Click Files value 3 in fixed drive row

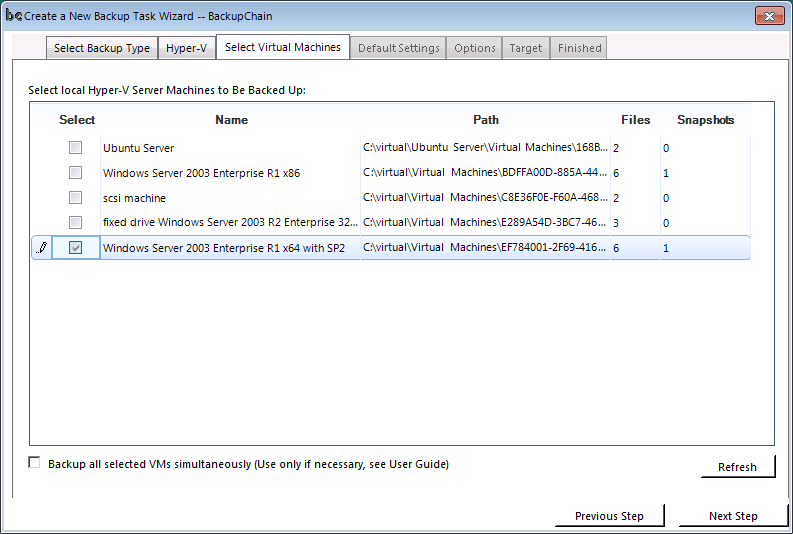click(x=616, y=223)
